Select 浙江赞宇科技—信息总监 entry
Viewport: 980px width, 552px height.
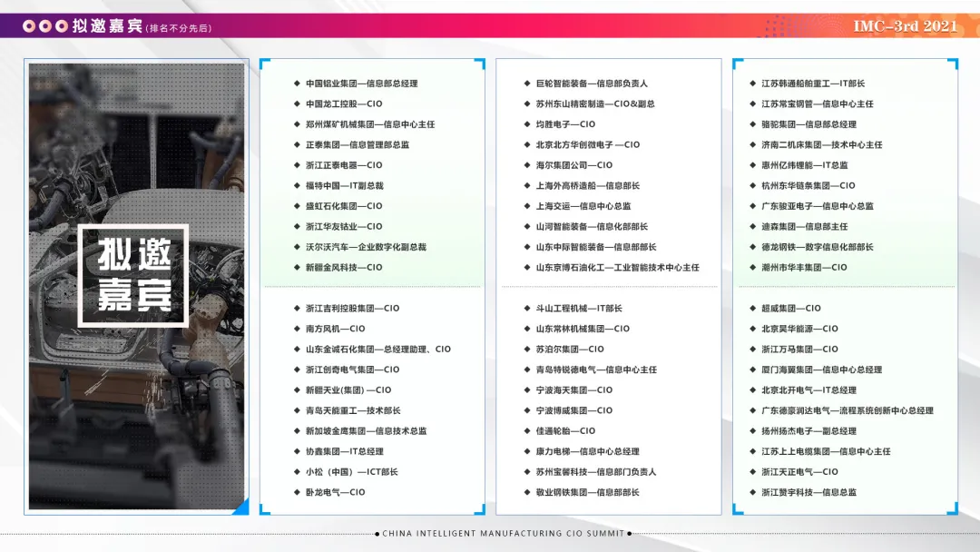(x=808, y=493)
